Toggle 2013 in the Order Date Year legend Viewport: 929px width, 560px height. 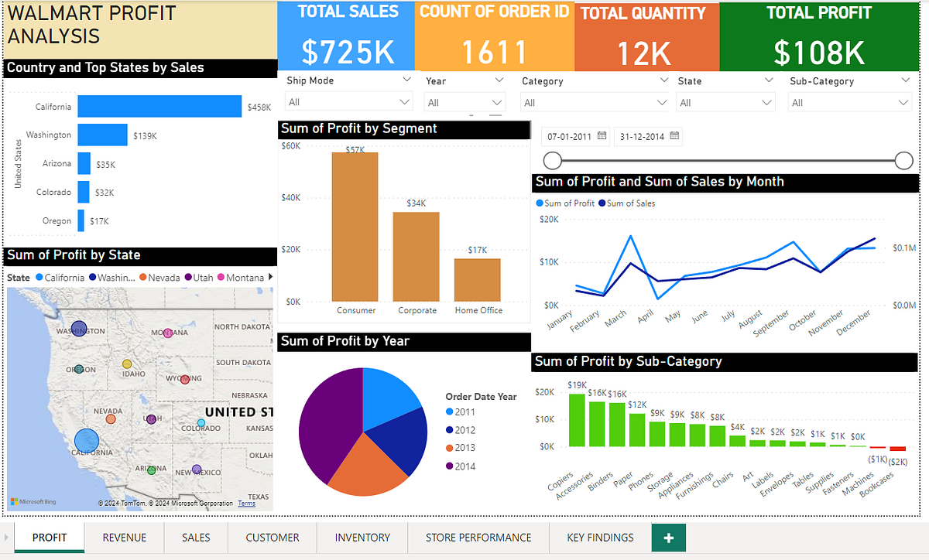pos(462,449)
